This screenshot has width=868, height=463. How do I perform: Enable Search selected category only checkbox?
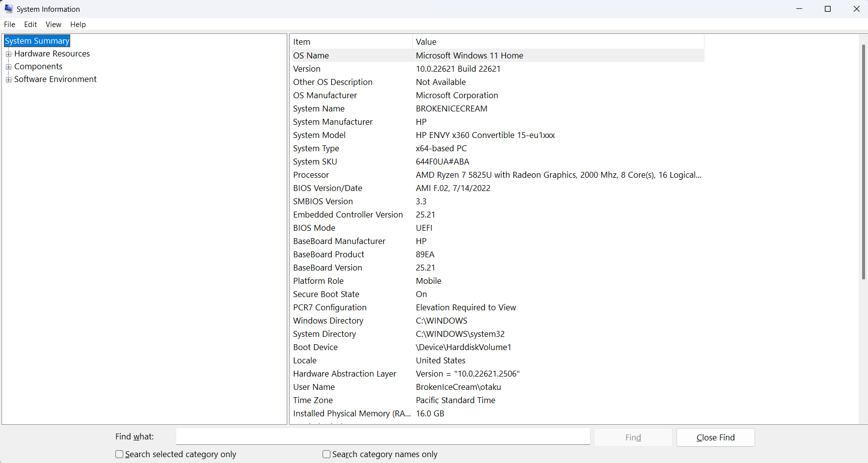pos(119,454)
